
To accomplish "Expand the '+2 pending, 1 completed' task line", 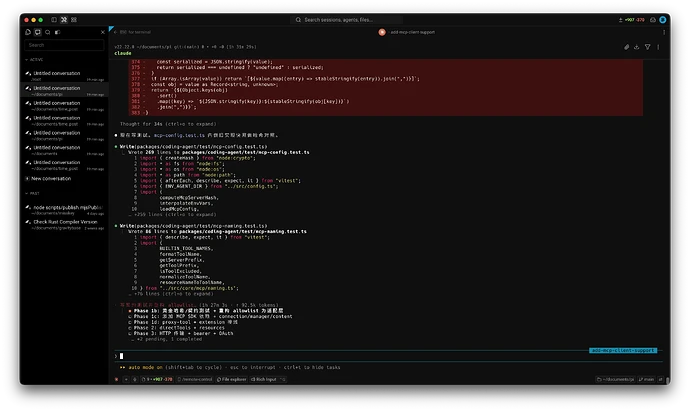I will [x=166, y=339].
